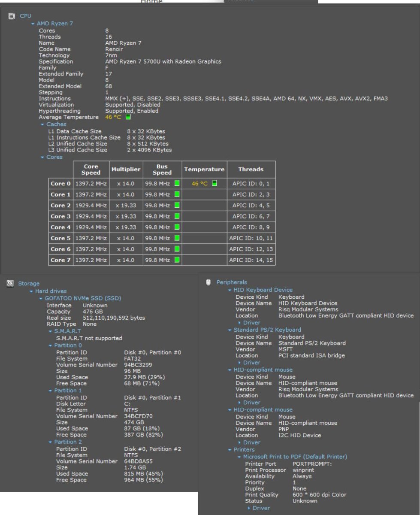Click File System value 'FAT32'
The height and width of the screenshot is (515, 420).
[133, 359]
